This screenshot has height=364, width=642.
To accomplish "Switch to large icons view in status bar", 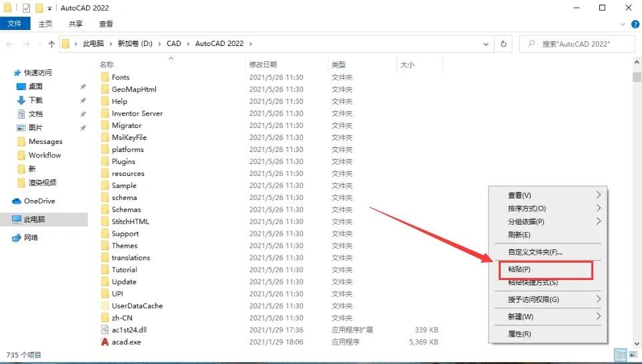I will [633, 355].
